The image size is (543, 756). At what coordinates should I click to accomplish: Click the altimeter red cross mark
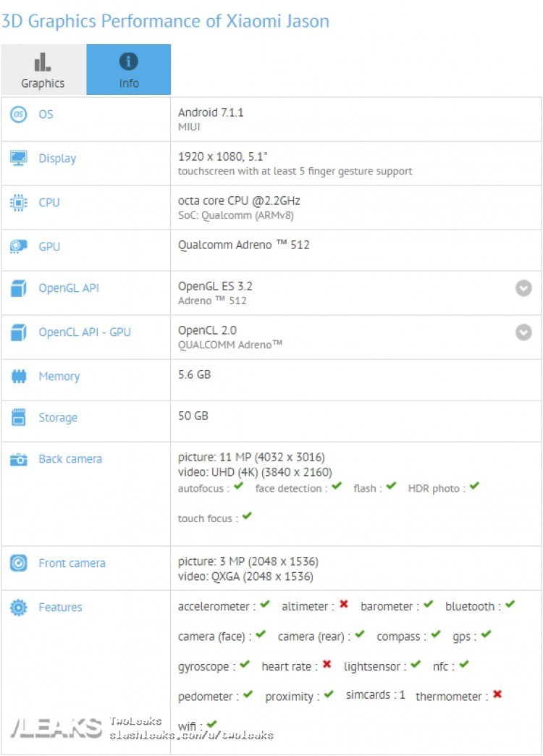point(344,605)
